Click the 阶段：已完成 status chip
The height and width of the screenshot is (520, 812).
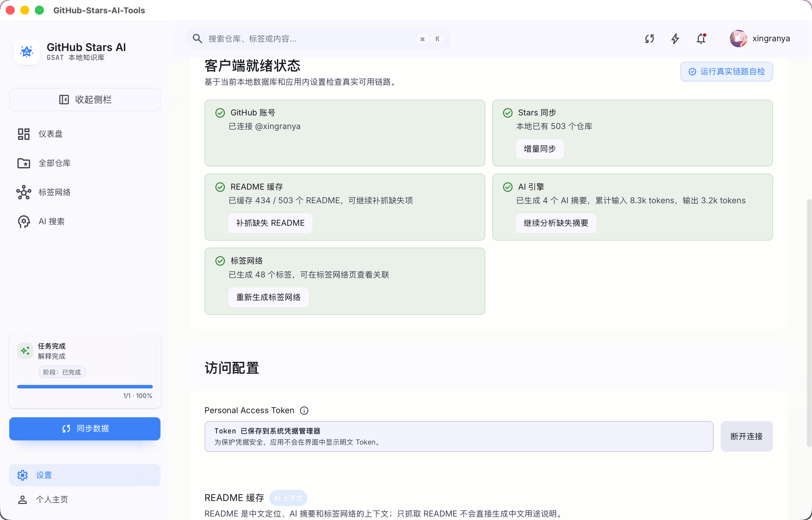pos(62,372)
